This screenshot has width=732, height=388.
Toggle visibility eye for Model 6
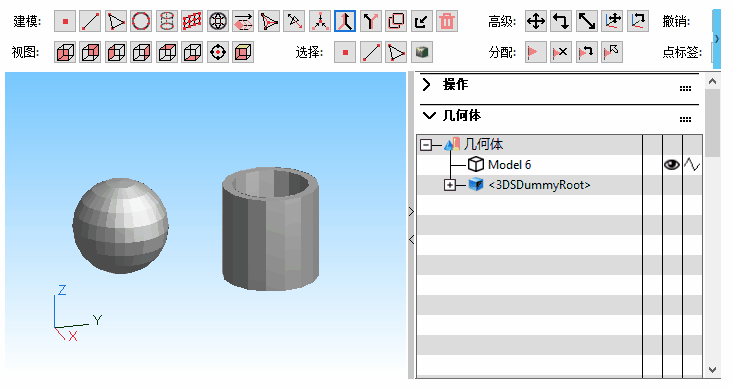[672, 165]
